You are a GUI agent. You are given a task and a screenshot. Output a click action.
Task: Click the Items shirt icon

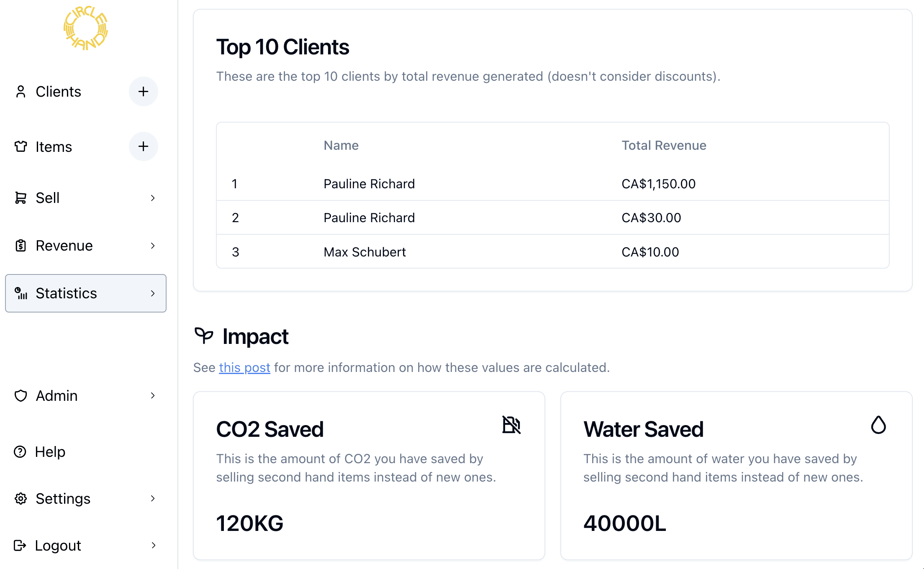[21, 146]
